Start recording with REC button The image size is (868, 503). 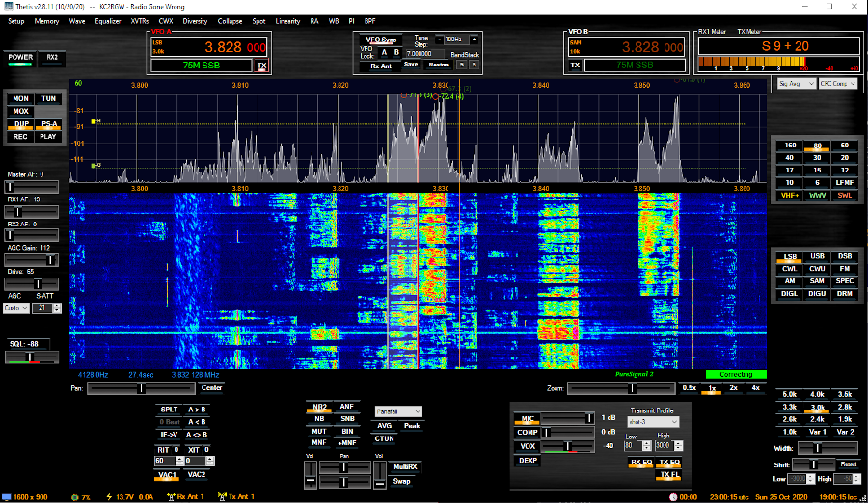coord(20,137)
